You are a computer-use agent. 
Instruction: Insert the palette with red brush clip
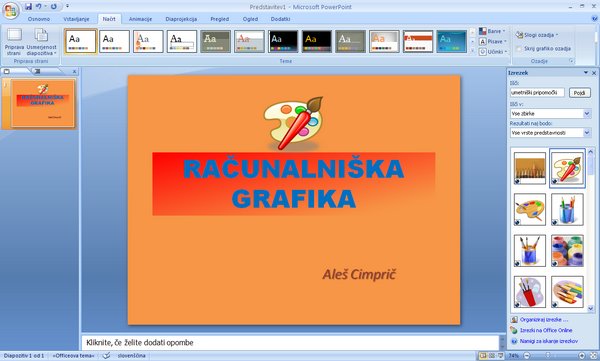click(x=567, y=168)
